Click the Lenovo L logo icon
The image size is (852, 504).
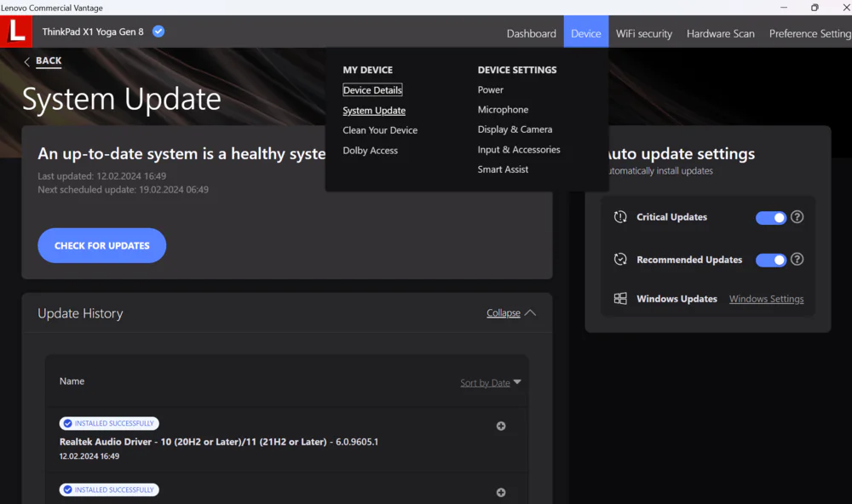(x=15, y=31)
